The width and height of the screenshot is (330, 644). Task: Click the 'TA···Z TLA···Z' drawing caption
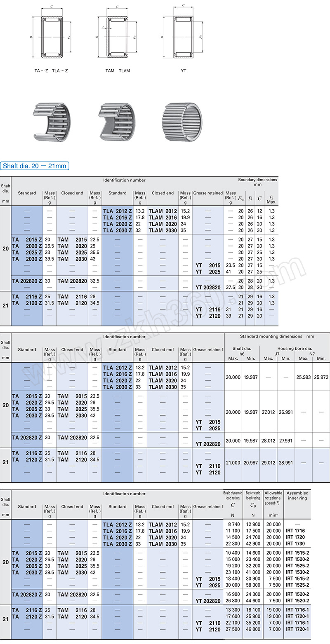pyautogui.click(x=51, y=71)
